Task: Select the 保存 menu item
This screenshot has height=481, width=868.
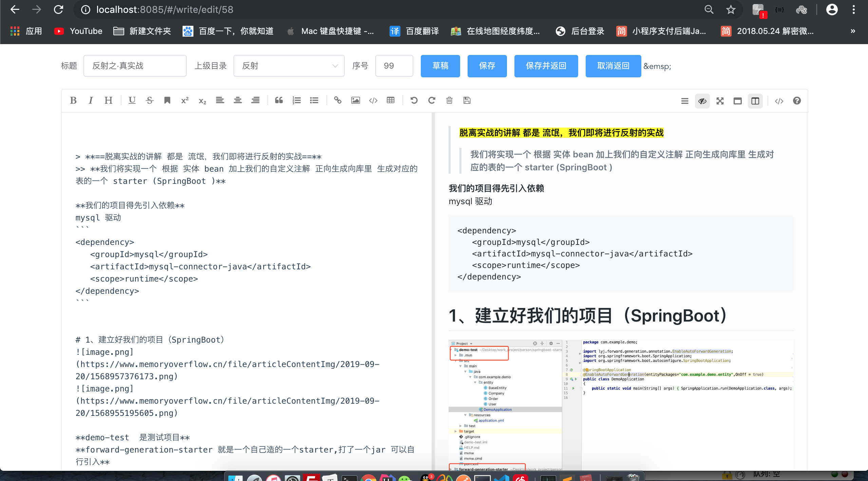Action: (487, 66)
